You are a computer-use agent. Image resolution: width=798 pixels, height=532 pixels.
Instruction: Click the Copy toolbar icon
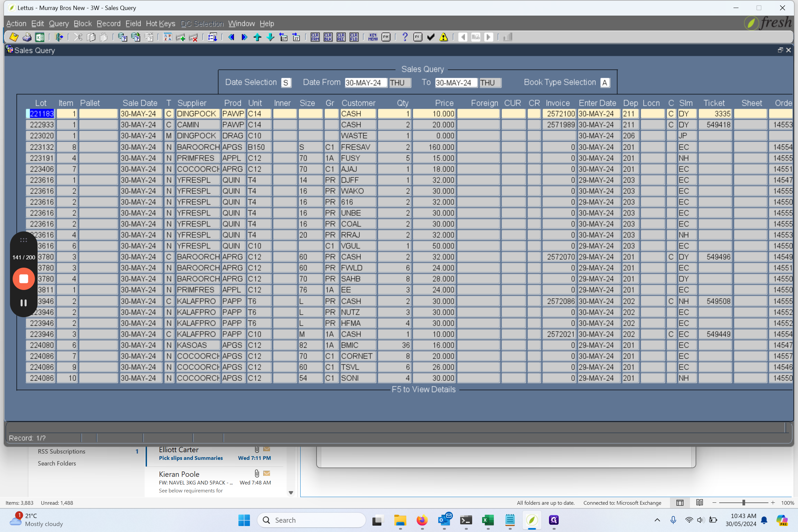coord(91,37)
